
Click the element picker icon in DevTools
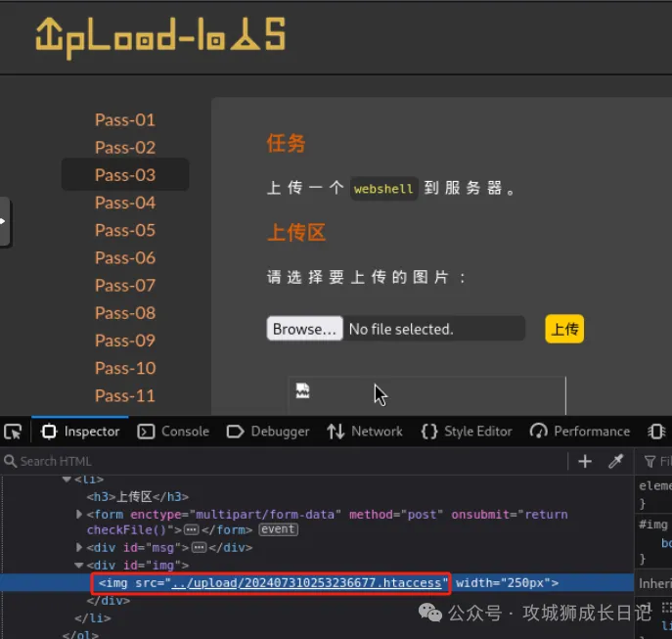tap(13, 432)
